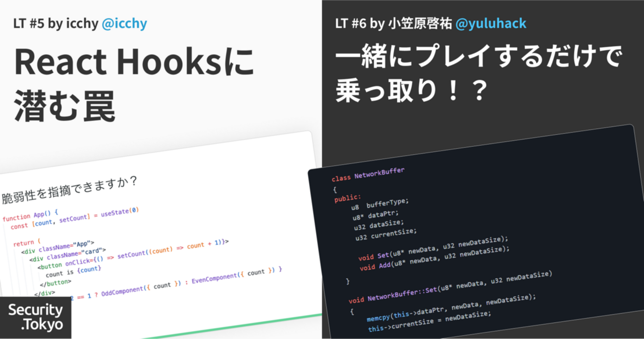This screenshot has width=644, height=339.
Task: Select the React Hooksに潜む罠 title
Action: click(134, 84)
